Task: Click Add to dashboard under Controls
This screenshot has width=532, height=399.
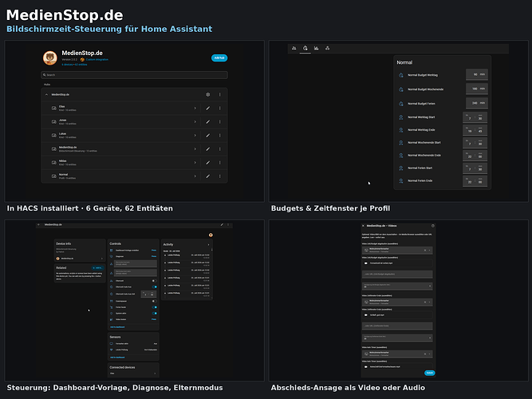Action: coord(117,327)
